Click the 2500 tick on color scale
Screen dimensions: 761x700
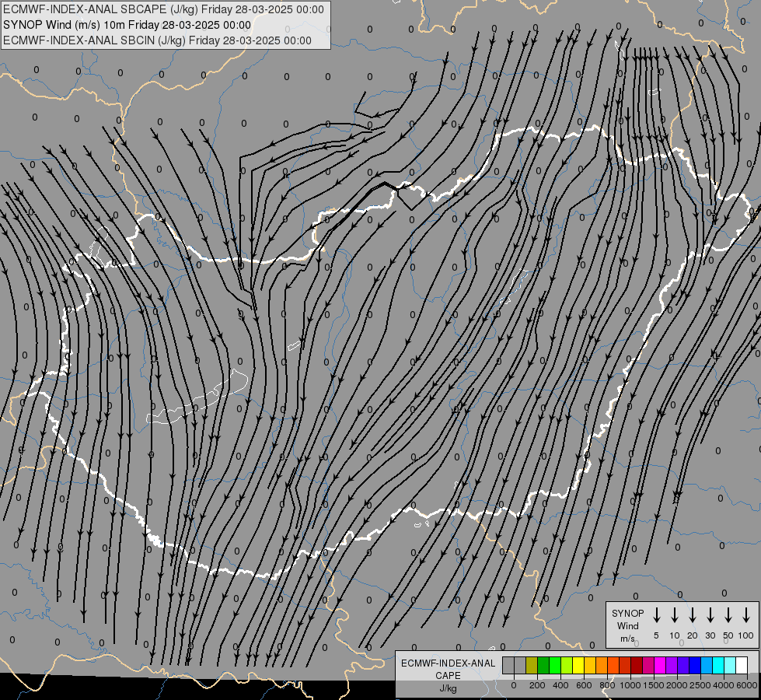700,685
